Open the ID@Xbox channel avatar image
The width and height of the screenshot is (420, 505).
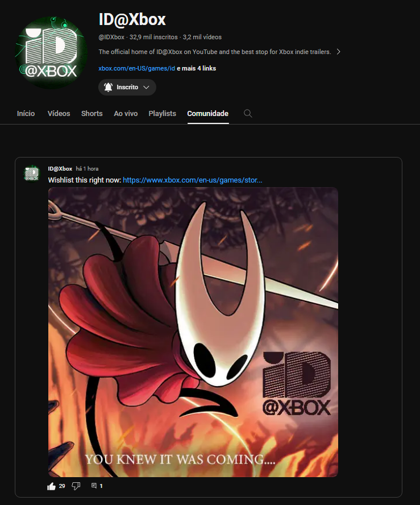pos(51,53)
